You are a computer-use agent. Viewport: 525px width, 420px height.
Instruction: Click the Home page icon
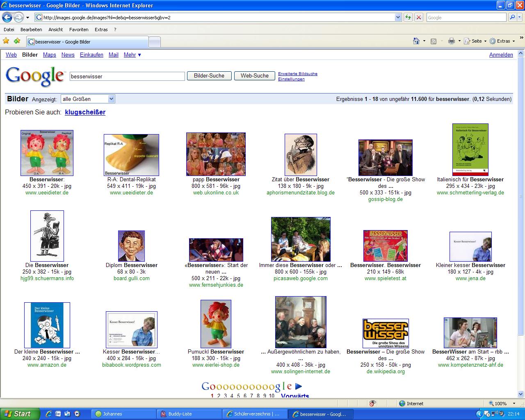(x=416, y=41)
